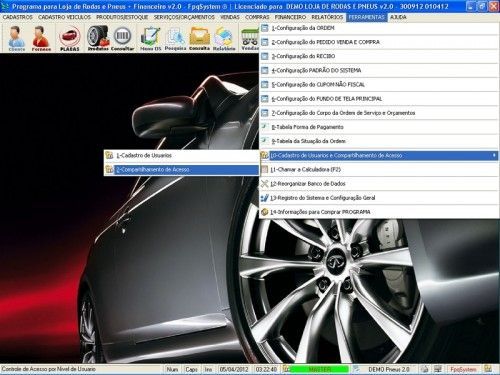The width and height of the screenshot is (500, 375).
Task: Click the green MASTER user indicator
Action: click(x=320, y=369)
